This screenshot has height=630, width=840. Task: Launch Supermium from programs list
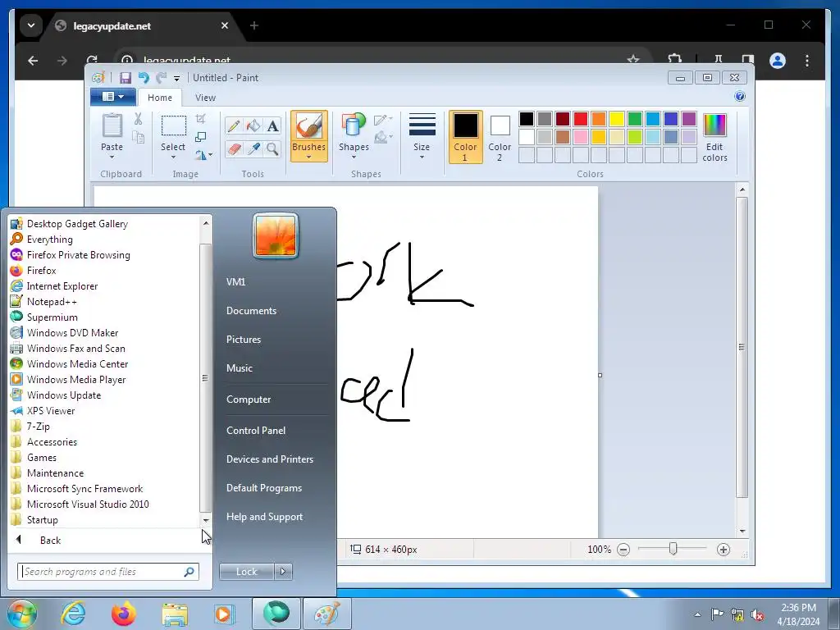tap(52, 317)
